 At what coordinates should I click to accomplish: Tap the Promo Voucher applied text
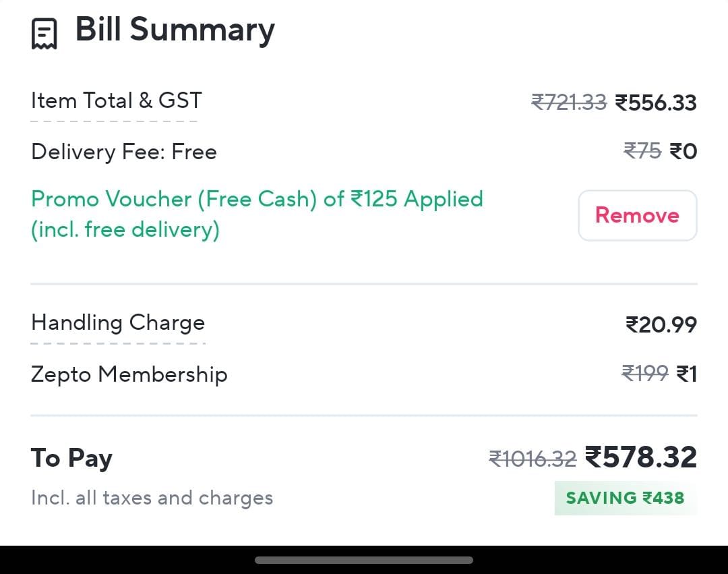[x=257, y=214]
